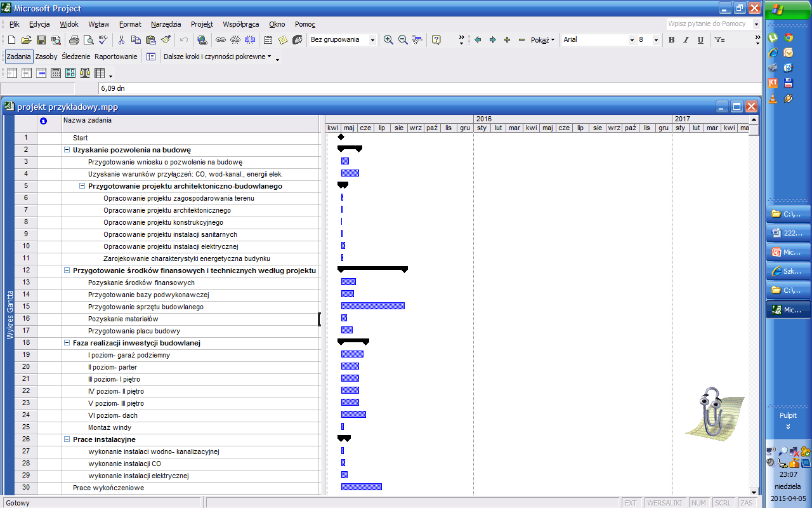Viewport: 812px width, 508px height.
Task: Toggle Underline formatting
Action: pos(700,40)
